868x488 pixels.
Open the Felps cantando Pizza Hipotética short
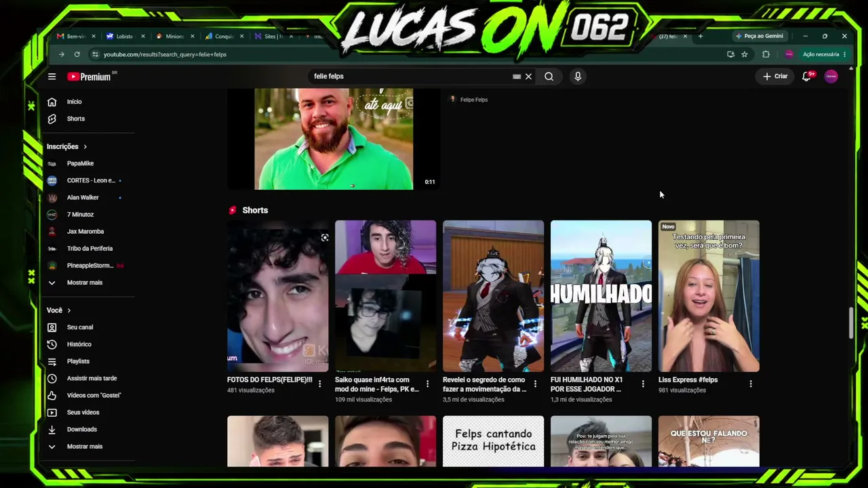pyautogui.click(x=493, y=441)
